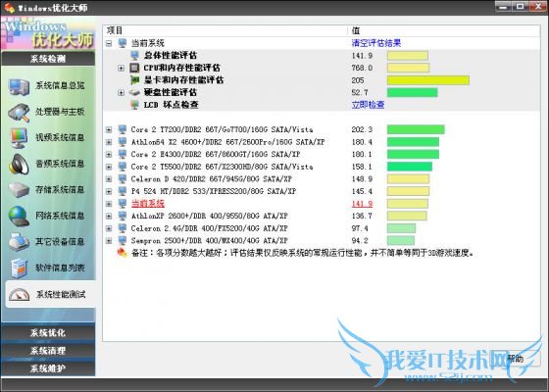Open 音频系统信息 speaker icon
The width and height of the screenshot is (549, 392).
click(20, 164)
